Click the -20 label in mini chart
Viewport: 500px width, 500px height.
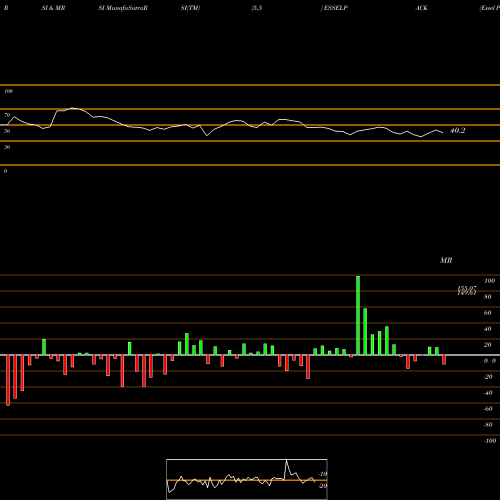tap(323, 486)
